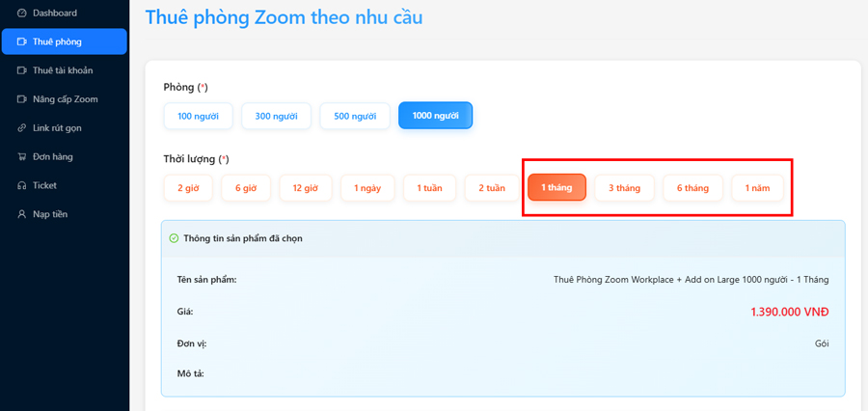Screen dimensions: 868x411
Task: Click the video icon beside Nâng cấp Zoom
Action: coord(22,99)
